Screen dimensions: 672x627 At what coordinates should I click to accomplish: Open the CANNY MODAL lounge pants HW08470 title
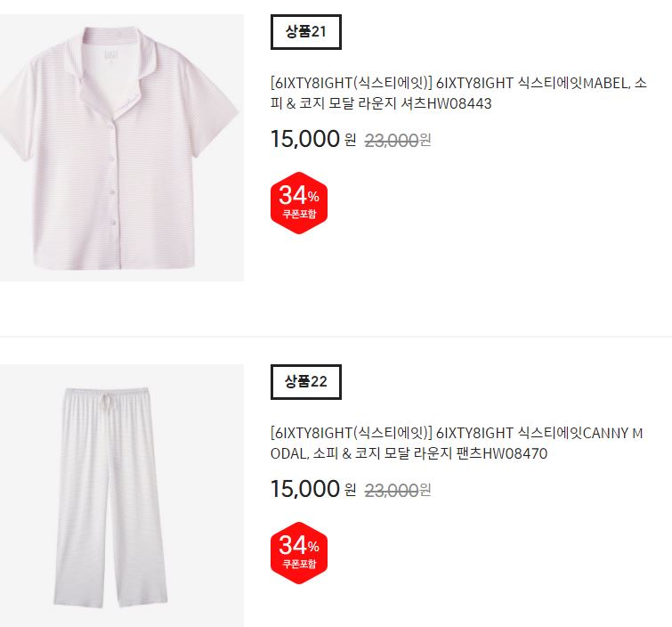[x=457, y=443]
